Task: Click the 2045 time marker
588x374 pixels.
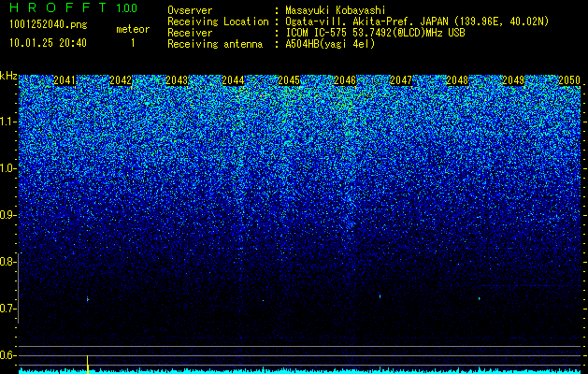Action: point(289,80)
